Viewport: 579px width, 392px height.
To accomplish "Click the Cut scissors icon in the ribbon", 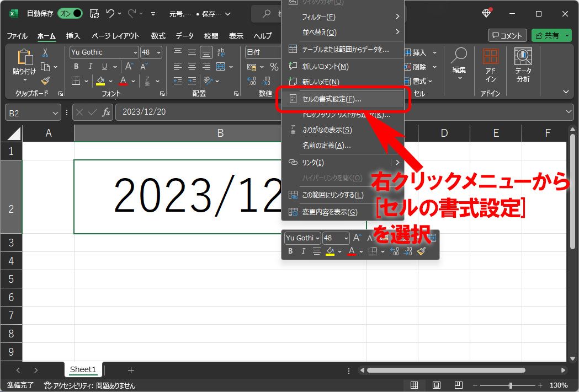I will tap(45, 53).
